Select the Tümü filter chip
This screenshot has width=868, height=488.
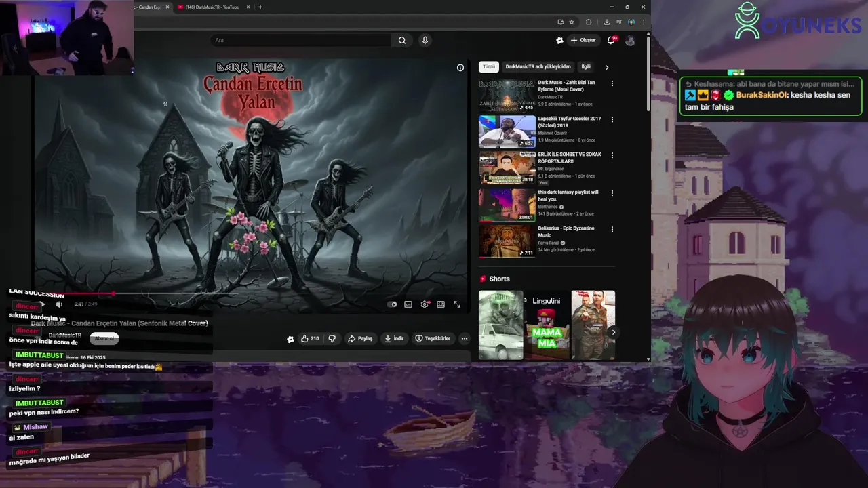pyautogui.click(x=489, y=66)
